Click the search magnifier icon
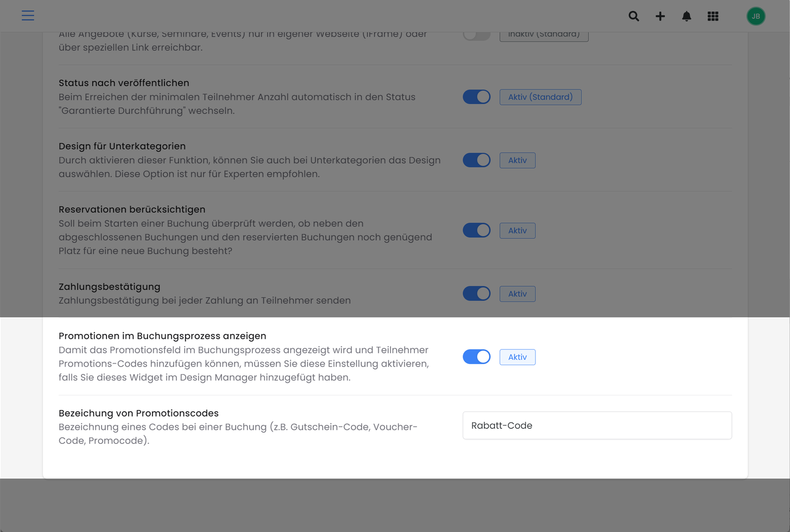Image resolution: width=790 pixels, height=532 pixels. tap(634, 16)
